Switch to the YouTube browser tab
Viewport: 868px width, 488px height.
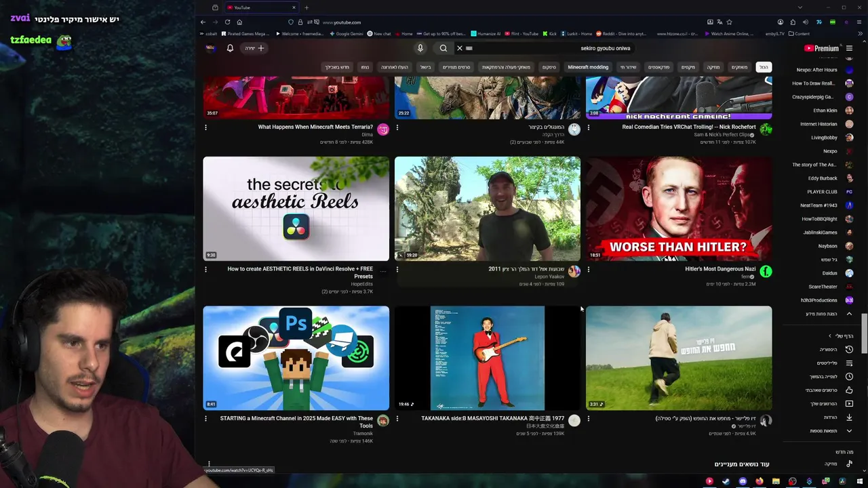click(261, 7)
